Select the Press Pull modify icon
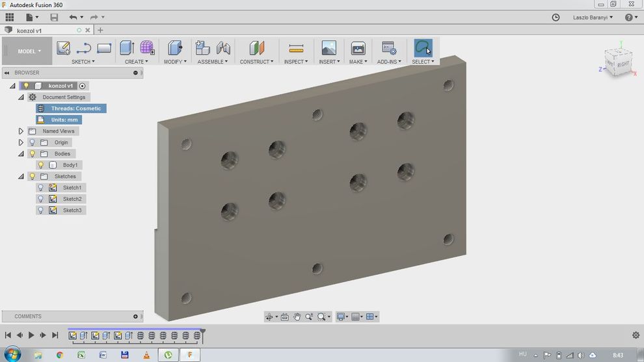 pos(174,48)
